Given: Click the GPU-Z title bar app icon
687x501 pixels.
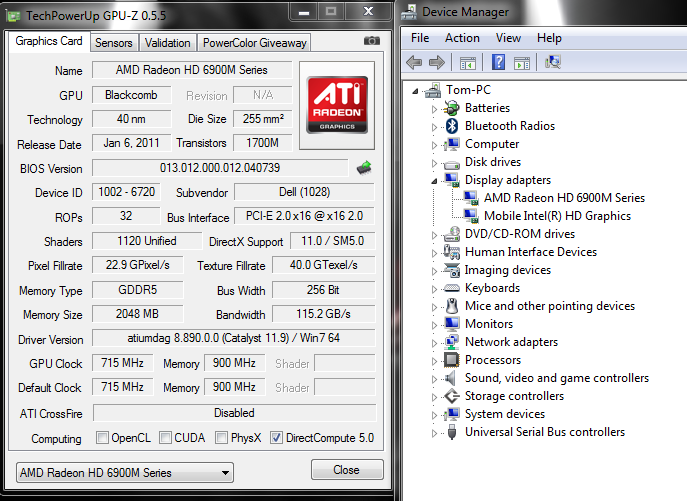Looking at the screenshot, I should (13, 16).
